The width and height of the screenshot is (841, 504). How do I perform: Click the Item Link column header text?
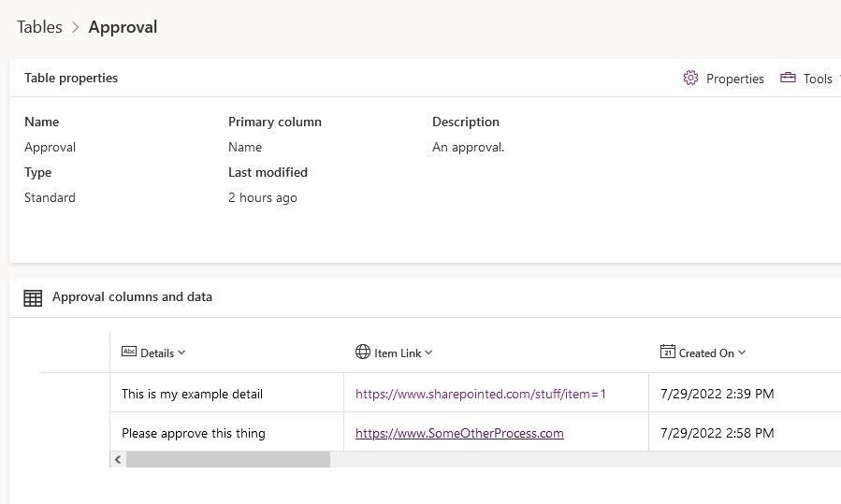398,353
